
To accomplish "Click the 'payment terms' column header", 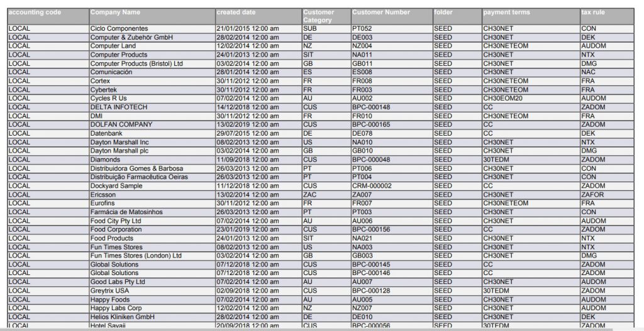I will coord(531,16).
